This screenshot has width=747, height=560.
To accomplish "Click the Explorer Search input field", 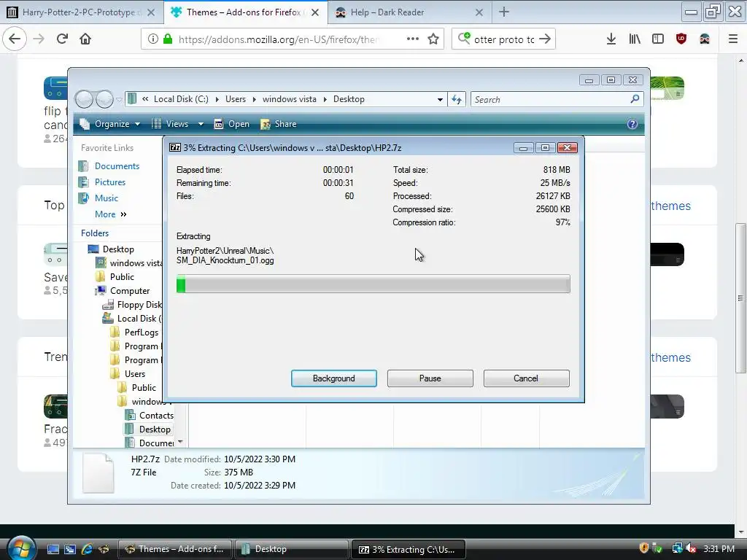I will pos(550,99).
